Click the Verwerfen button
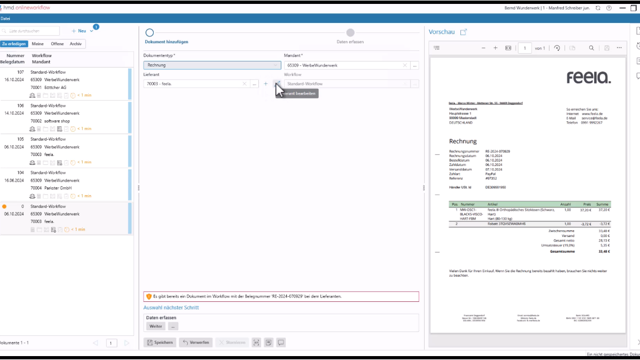This screenshot has height=360, width=640. point(196,342)
